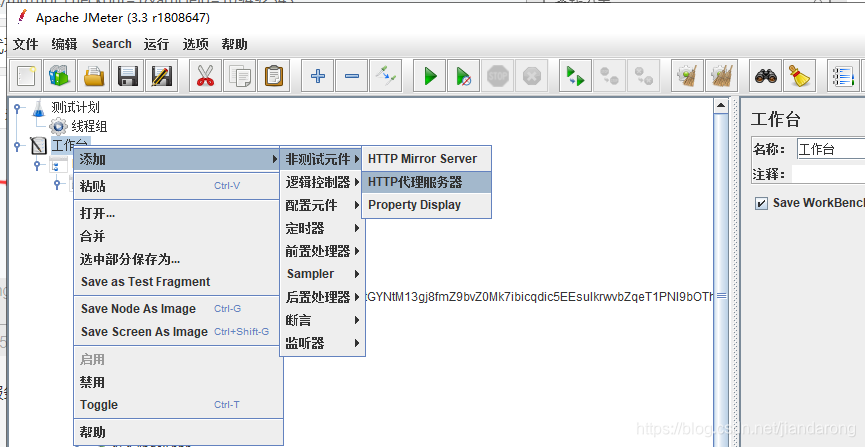Viewport: 865px width, 447px height.
Task: Choose 帮助 in the context menu
Action: point(178,432)
